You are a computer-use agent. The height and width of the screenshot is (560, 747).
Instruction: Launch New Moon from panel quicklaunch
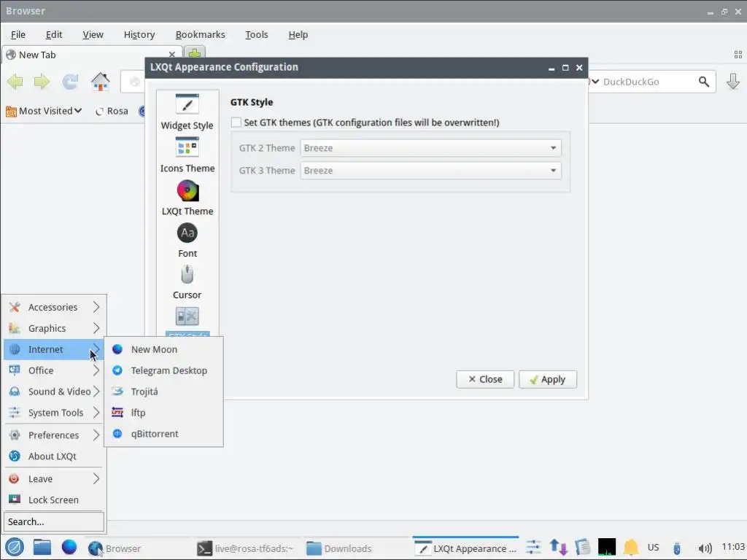[x=69, y=548]
